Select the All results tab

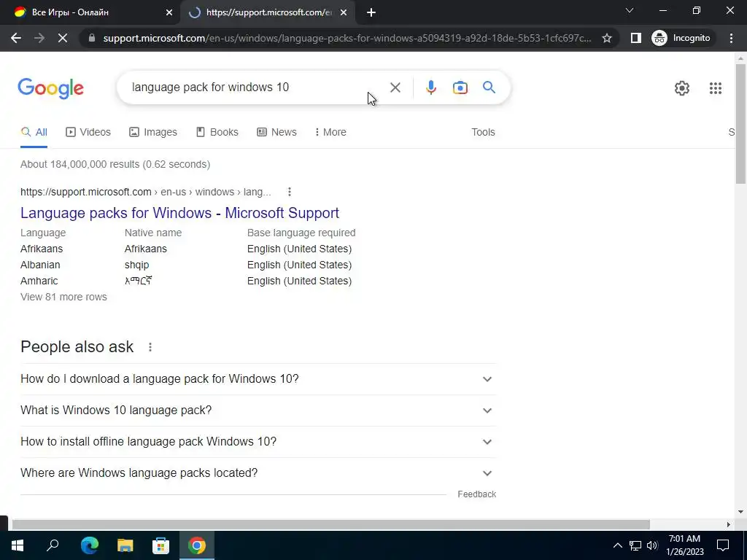click(34, 133)
